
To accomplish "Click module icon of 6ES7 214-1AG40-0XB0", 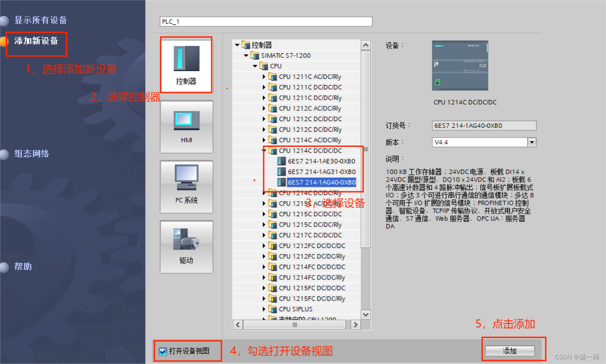I will pos(281,182).
